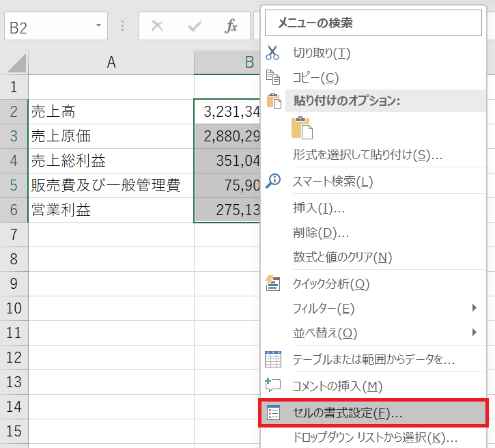495x448 pixels.
Task: Choose セルの書式設定 from context menu
Action: point(347,413)
